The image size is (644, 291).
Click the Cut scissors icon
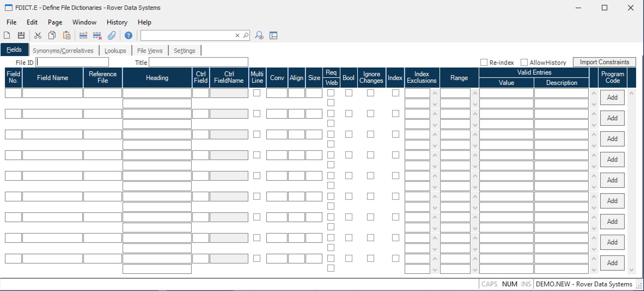(38, 35)
